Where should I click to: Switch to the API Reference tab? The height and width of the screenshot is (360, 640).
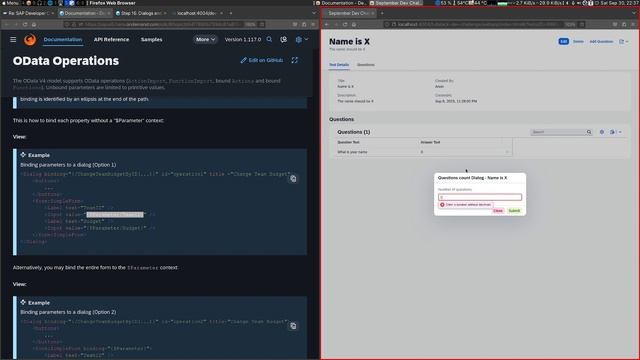point(111,40)
